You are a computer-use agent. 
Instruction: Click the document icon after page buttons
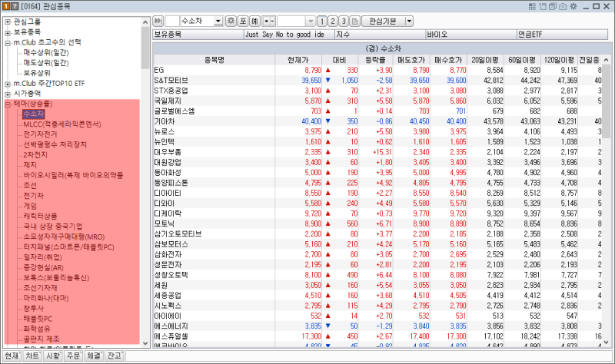pos(354,22)
